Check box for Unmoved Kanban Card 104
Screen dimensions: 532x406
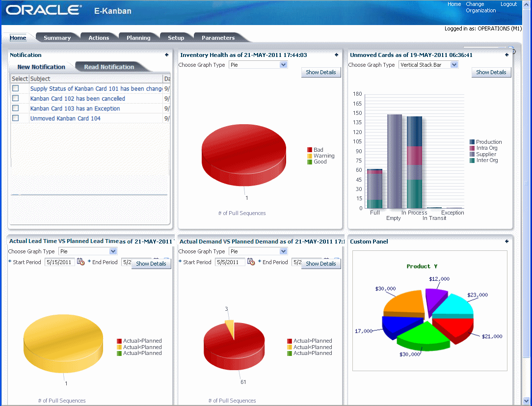[16, 118]
